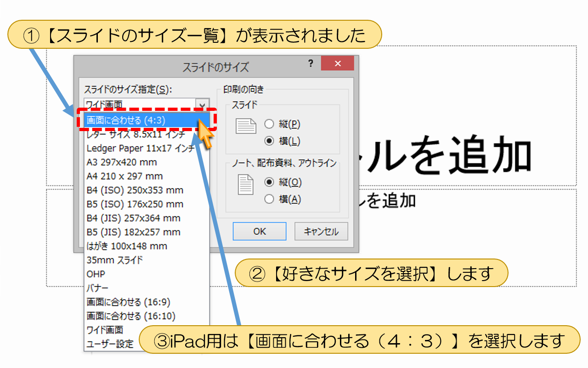Close the スライドのサイズ dialog

tap(338, 63)
